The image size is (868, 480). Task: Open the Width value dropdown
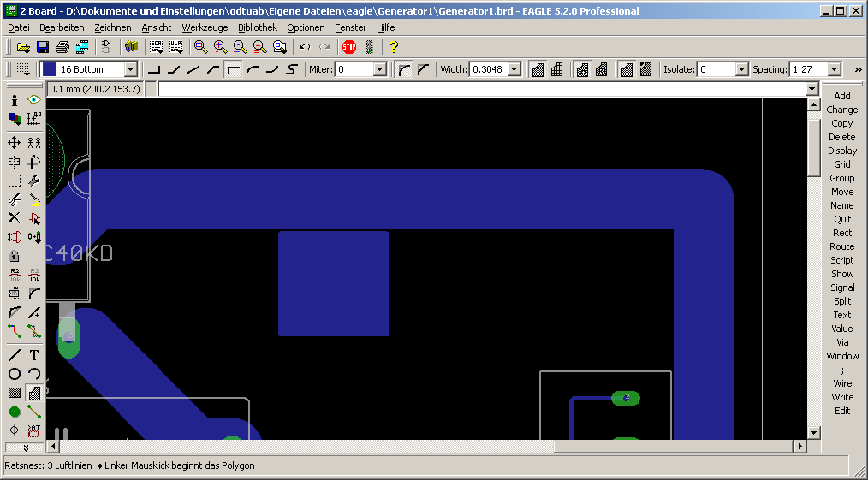coord(514,69)
